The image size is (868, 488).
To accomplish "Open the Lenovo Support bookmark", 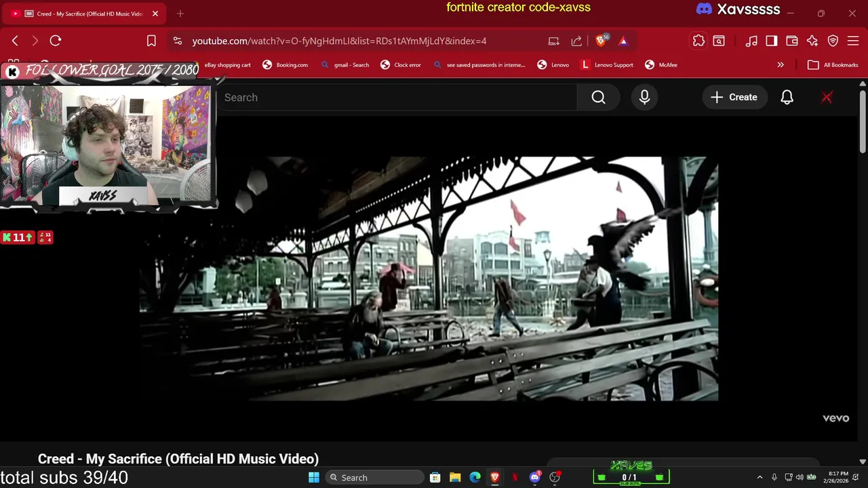I will [607, 65].
